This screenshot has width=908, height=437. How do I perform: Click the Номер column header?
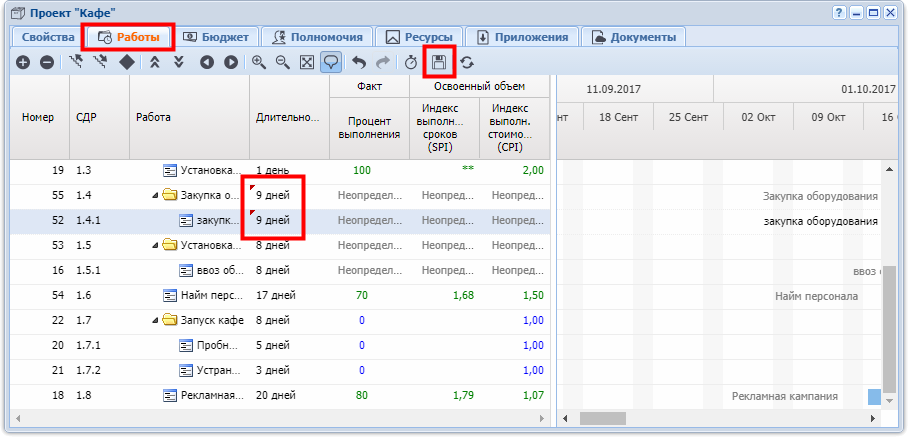pyautogui.click(x=40, y=117)
